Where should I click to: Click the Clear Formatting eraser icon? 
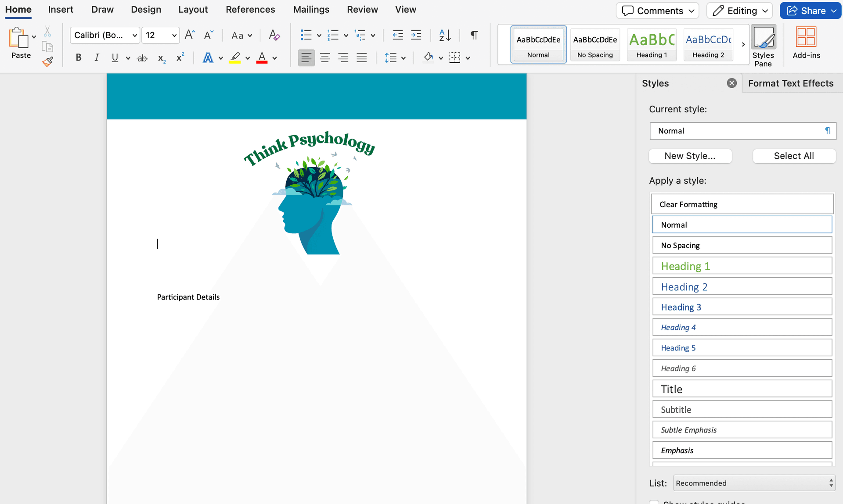click(x=274, y=35)
